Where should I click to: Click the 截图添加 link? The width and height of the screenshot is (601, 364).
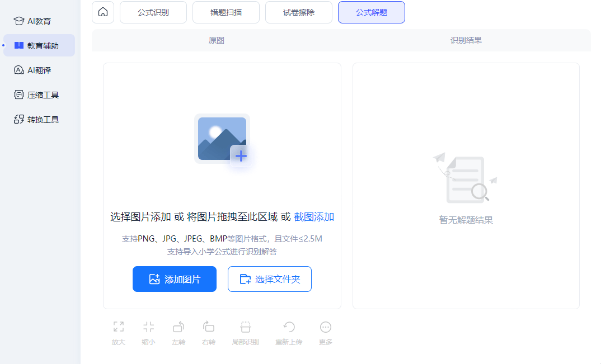[x=314, y=217]
